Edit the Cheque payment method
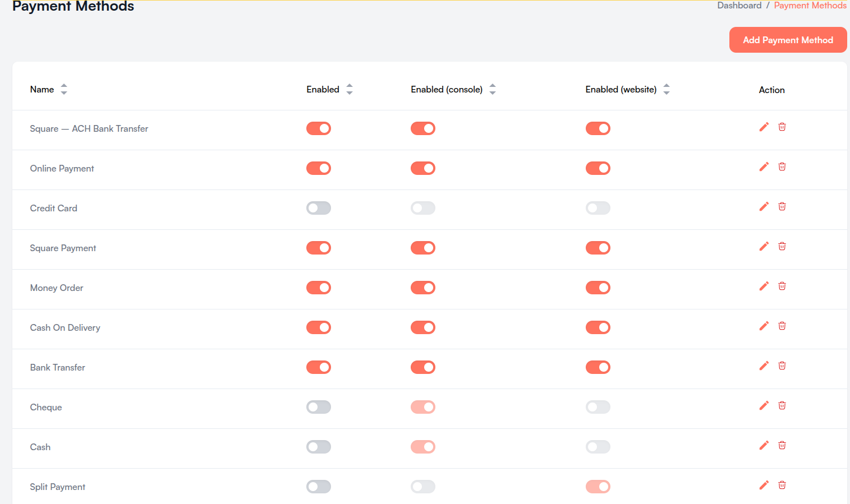Viewport: 850px width, 504px height. coord(764,406)
